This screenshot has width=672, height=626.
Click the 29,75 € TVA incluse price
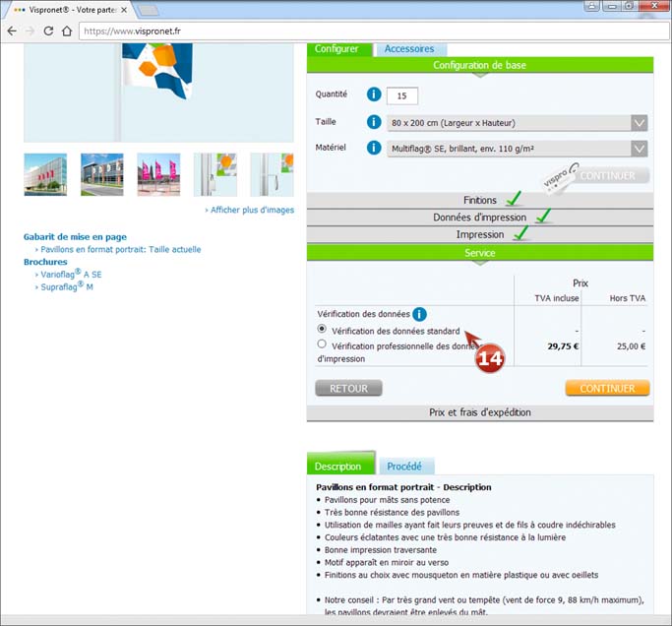point(563,346)
